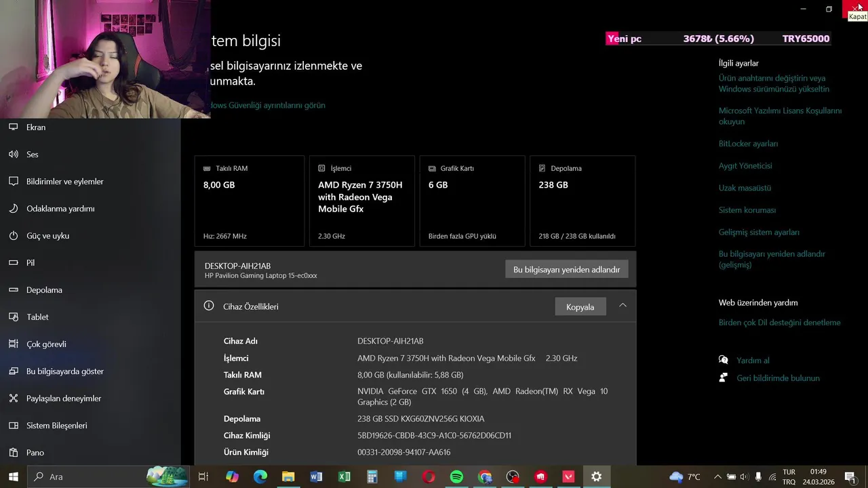
Task: Click the Grafik Kartı info card
Action: point(472,201)
